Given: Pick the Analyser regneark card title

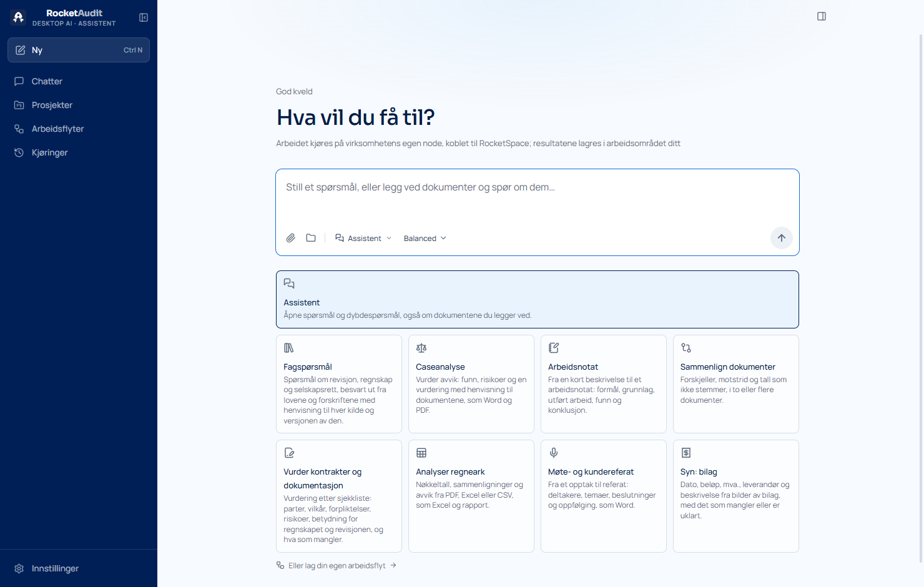Looking at the screenshot, I should click(450, 471).
